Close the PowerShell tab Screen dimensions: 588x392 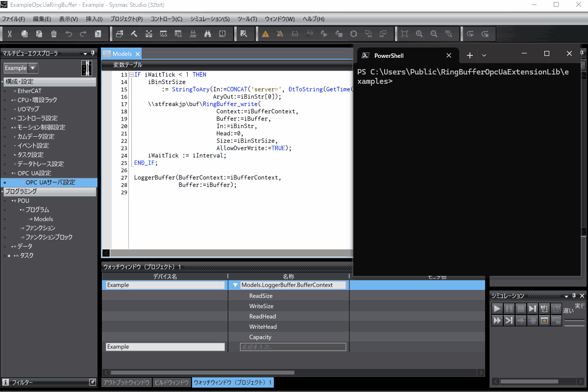tap(449, 55)
